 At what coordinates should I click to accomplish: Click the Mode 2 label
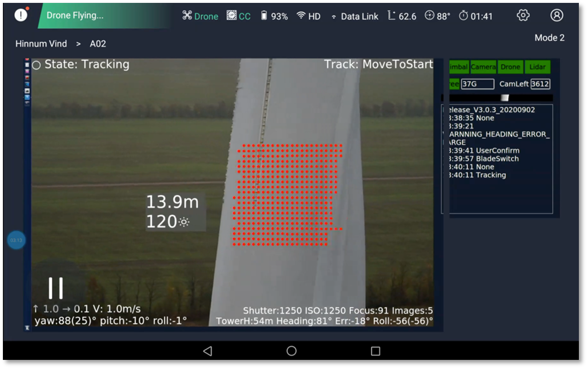(x=550, y=38)
